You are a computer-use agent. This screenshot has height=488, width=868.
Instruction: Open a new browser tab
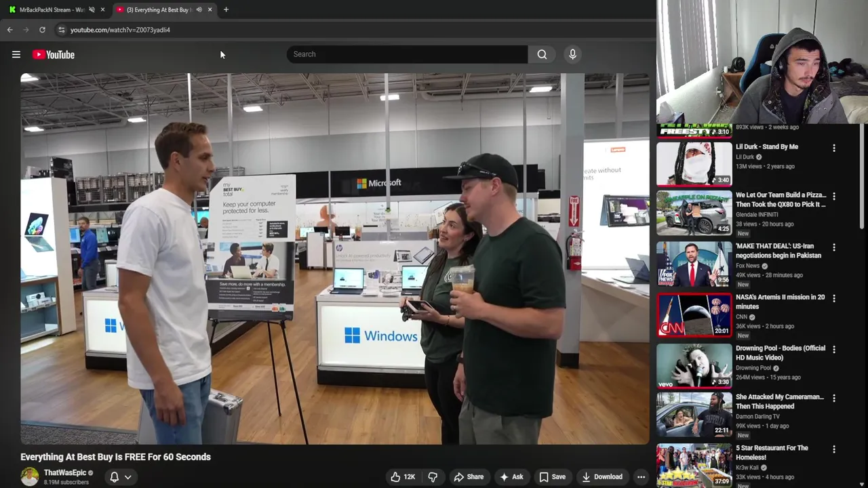coord(226,9)
